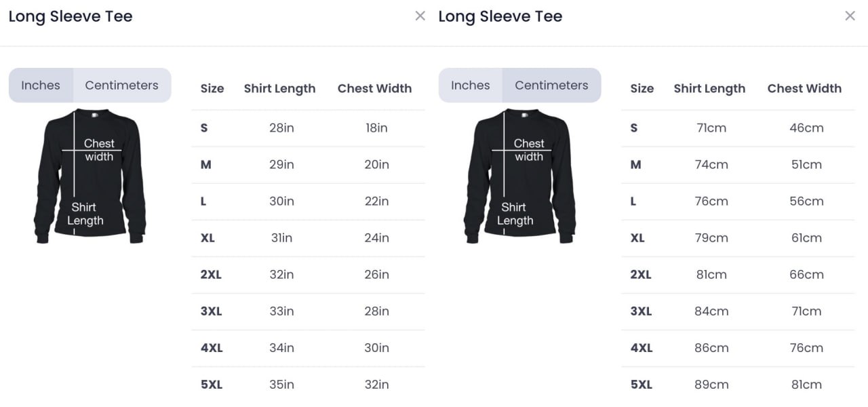Click the Size column header in centimeter table
The image size is (868, 407).
pos(642,89)
